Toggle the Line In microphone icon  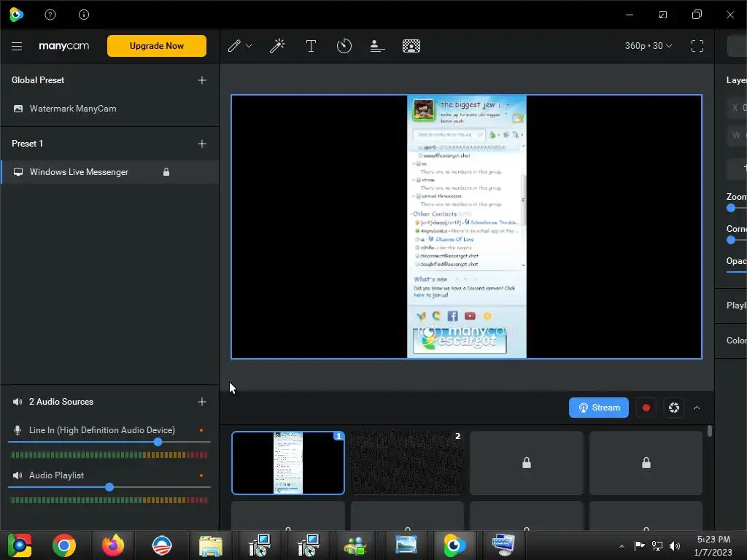[x=18, y=430]
